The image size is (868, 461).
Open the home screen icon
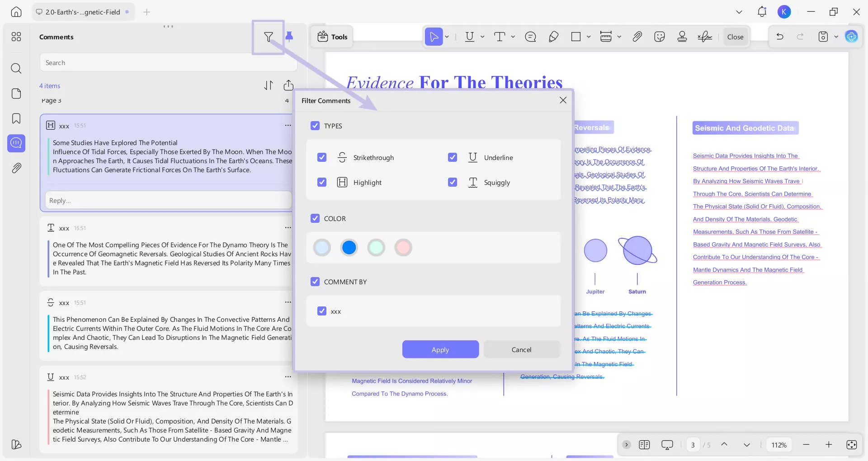click(x=16, y=12)
